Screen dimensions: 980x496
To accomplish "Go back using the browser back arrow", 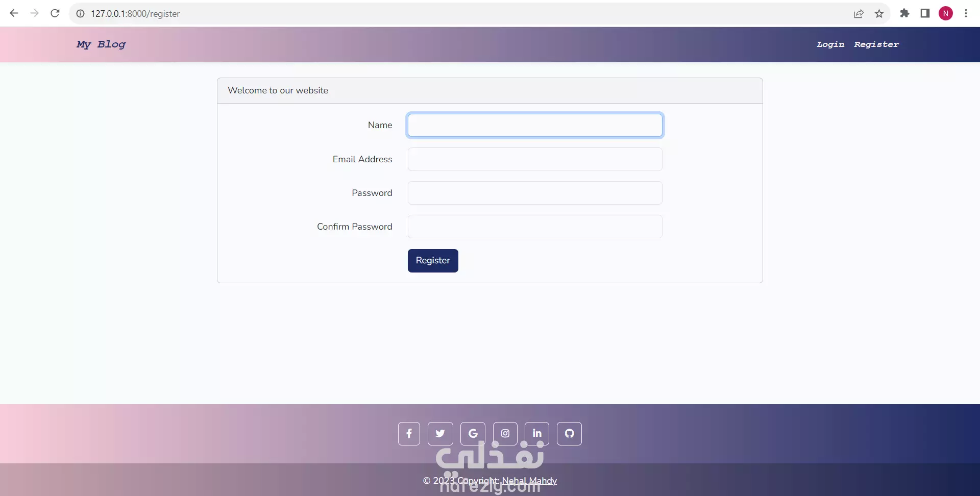I will (14, 13).
